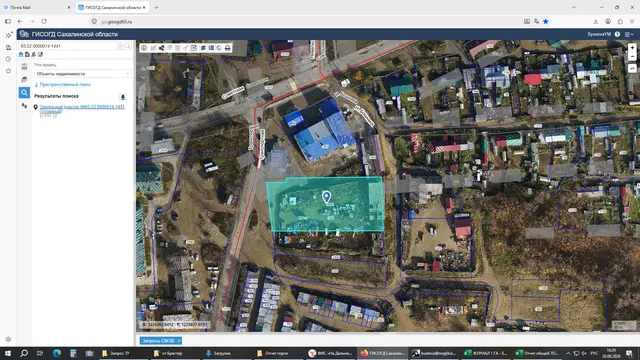Print the map using printer icon

(x=228, y=48)
